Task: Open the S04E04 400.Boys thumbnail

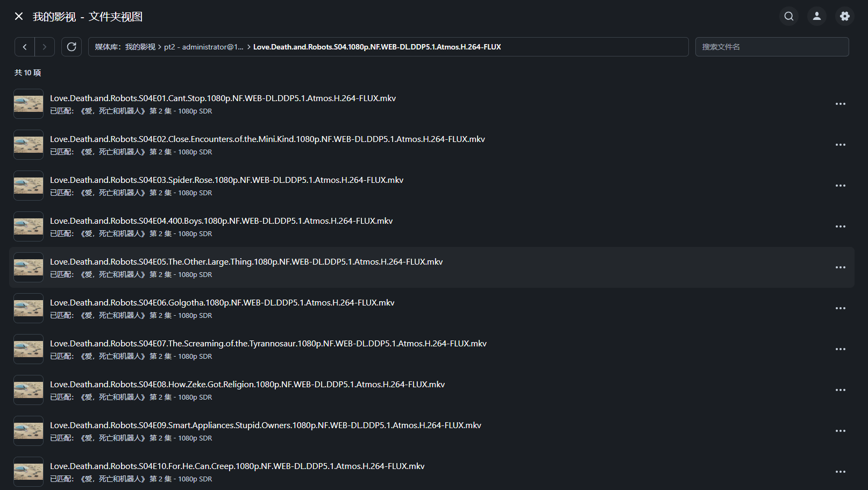Action: click(29, 226)
